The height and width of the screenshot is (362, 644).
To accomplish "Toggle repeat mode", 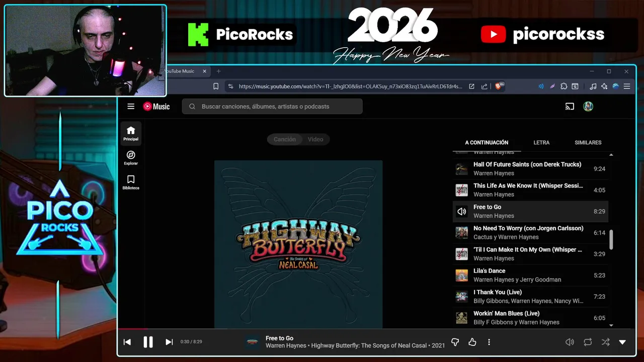I will click(x=588, y=342).
